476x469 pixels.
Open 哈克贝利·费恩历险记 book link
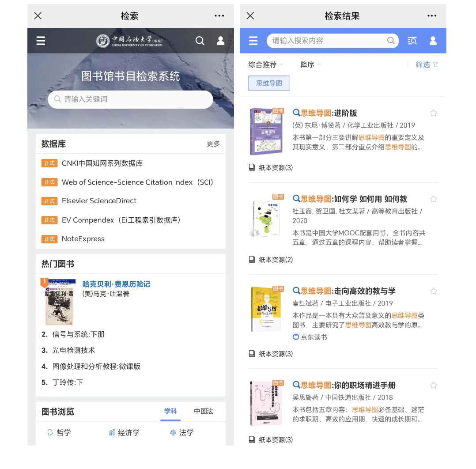pyautogui.click(x=116, y=284)
